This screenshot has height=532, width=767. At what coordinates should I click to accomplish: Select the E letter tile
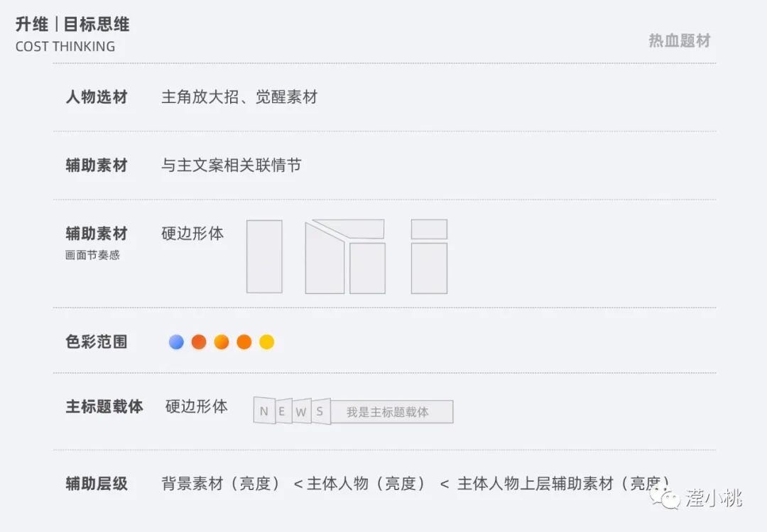(283, 411)
